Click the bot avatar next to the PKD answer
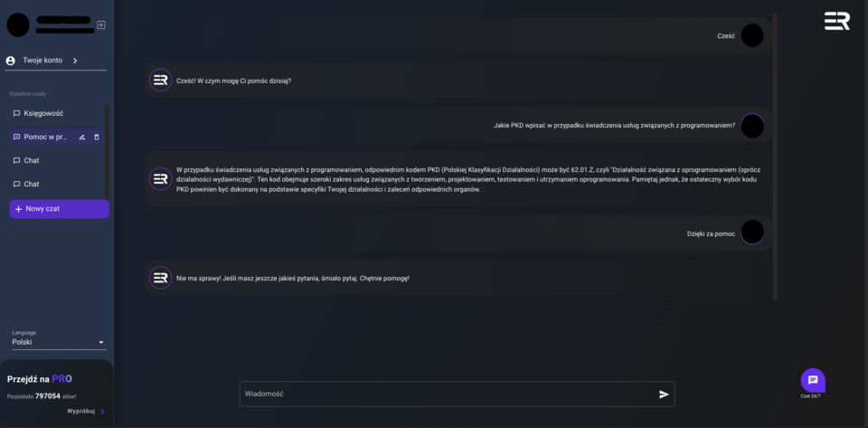868x428 pixels. (x=161, y=179)
